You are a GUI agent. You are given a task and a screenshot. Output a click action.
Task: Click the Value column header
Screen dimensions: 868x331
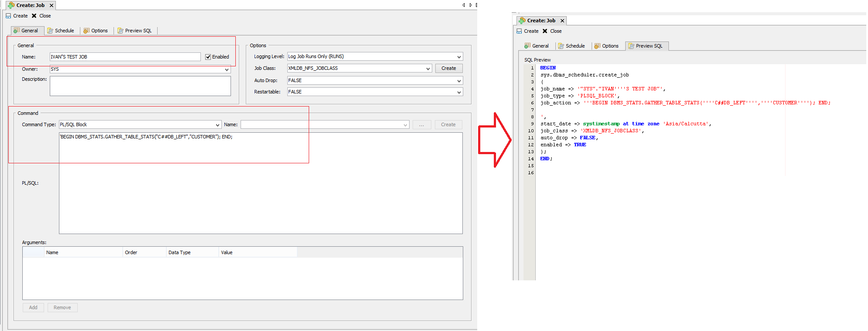[258, 252]
